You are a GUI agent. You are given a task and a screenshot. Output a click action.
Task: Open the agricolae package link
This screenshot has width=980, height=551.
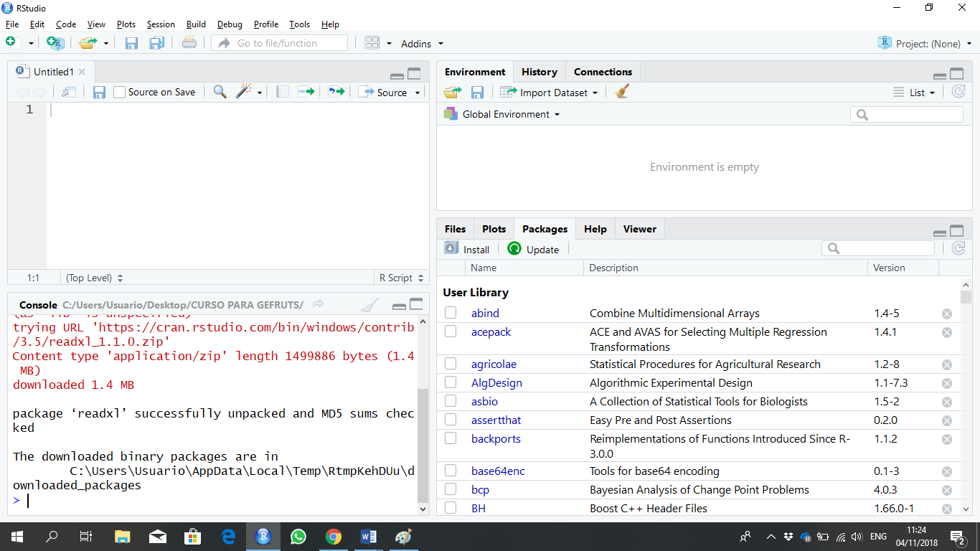click(x=494, y=364)
